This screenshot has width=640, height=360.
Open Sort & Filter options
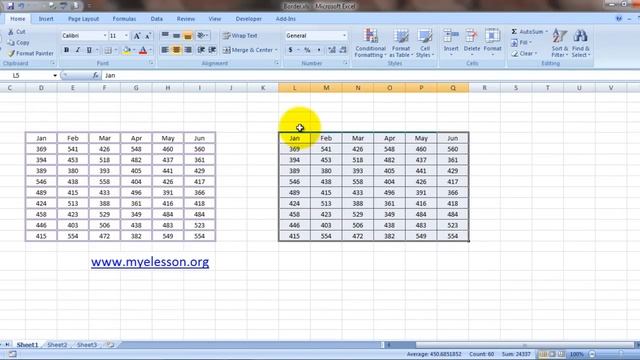(560, 43)
